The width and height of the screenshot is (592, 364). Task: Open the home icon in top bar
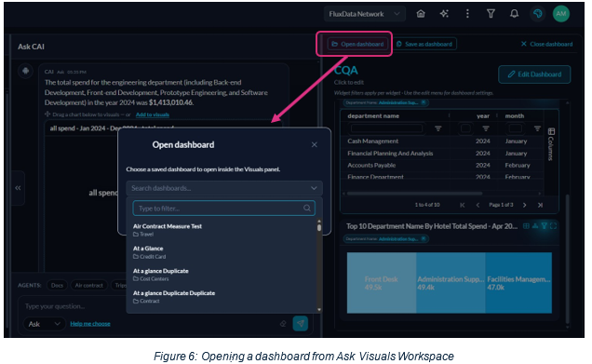click(421, 14)
